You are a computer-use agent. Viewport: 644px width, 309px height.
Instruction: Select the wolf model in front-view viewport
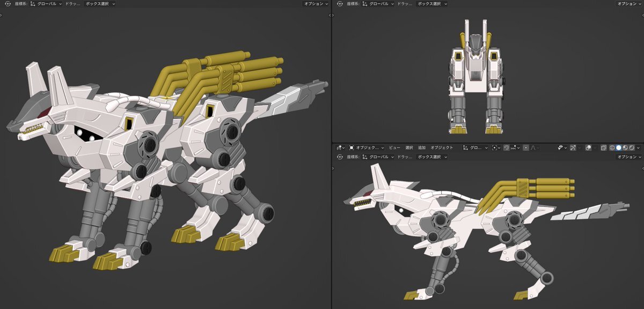(475, 76)
